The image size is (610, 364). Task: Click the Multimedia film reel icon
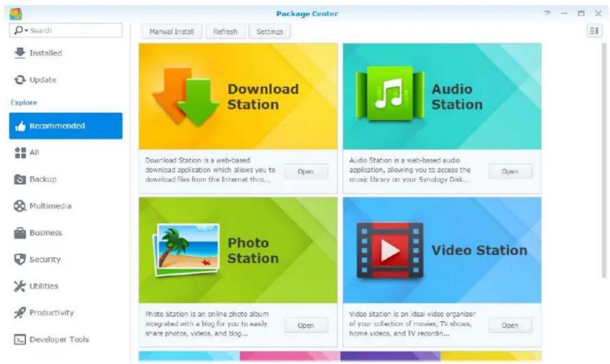pos(20,206)
